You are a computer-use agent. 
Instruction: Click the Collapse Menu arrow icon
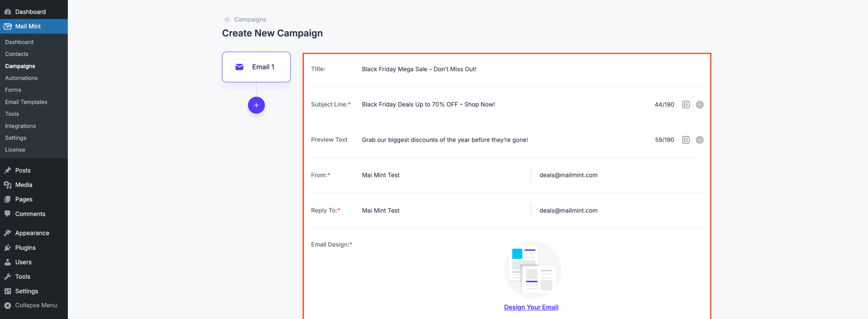(8, 305)
